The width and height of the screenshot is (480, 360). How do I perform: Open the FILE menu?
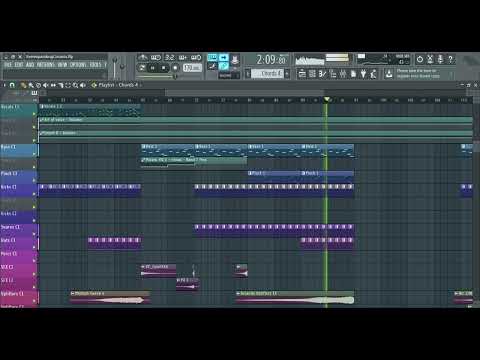[8, 65]
